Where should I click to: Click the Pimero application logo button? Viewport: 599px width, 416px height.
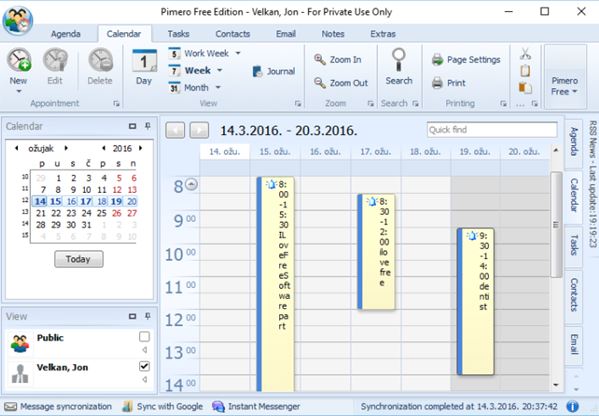click(18, 20)
